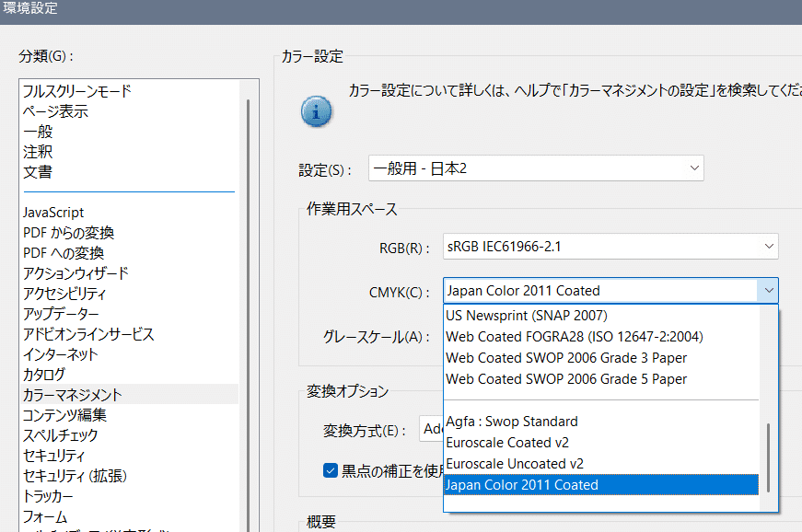This screenshot has width=802, height=532.
Task: Select 一般 category
Action: tap(130, 132)
